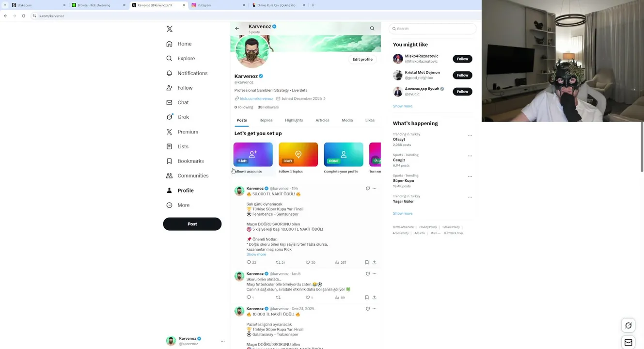This screenshot has height=349, width=644.
Task: Like the 50.000 TL NAKİT ÖDÜL post
Action: (310, 262)
